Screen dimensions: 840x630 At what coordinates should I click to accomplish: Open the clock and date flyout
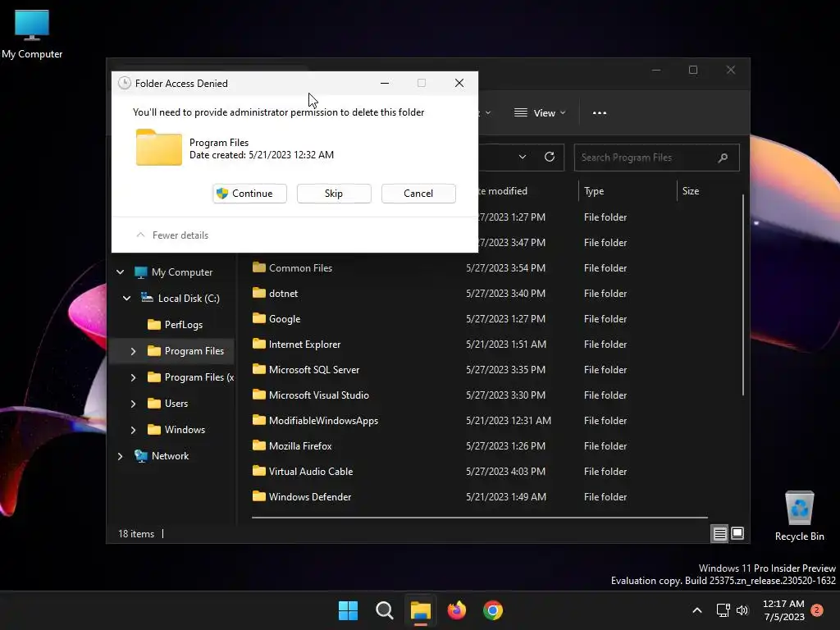click(x=783, y=610)
